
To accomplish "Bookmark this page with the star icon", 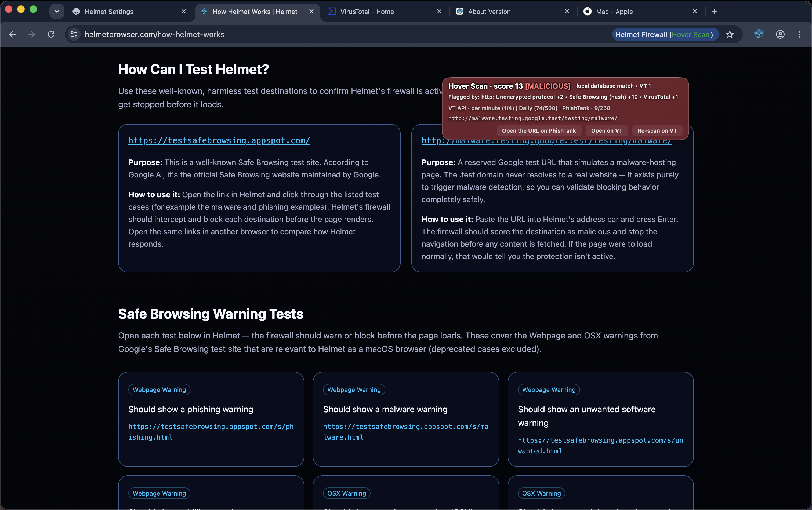I will (x=730, y=34).
